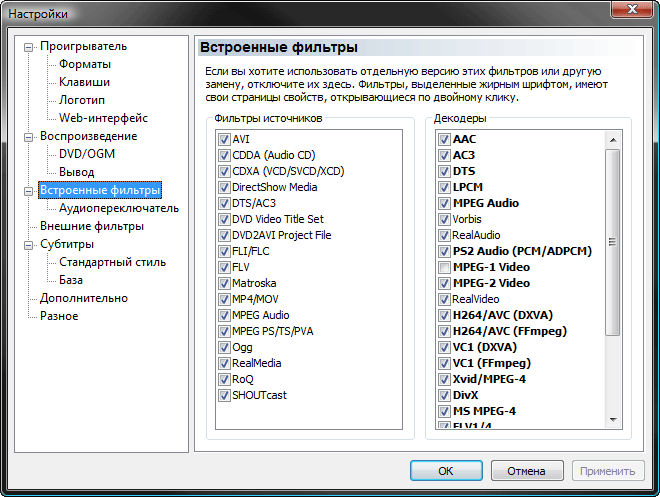
Task: Click the decoders list scrollbar thumb
Action: 613,242
